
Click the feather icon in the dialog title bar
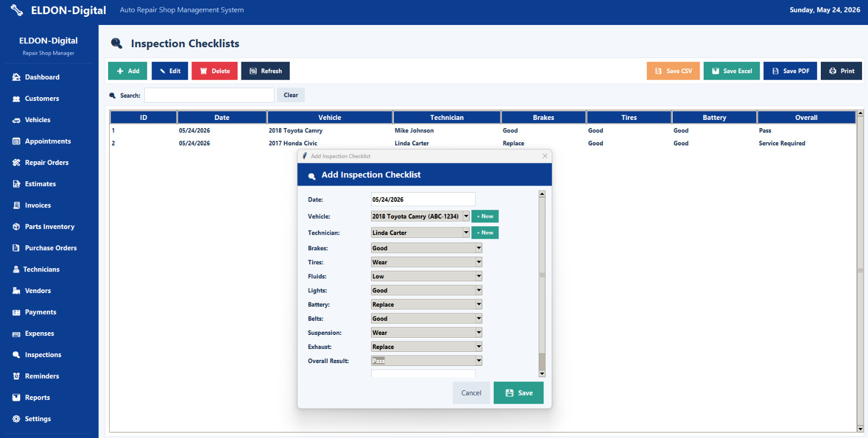click(305, 156)
